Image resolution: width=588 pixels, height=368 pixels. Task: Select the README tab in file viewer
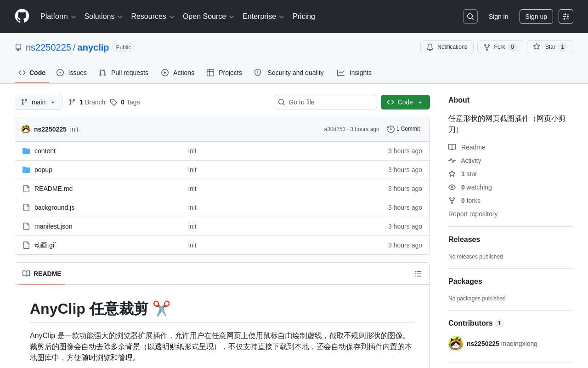point(42,274)
